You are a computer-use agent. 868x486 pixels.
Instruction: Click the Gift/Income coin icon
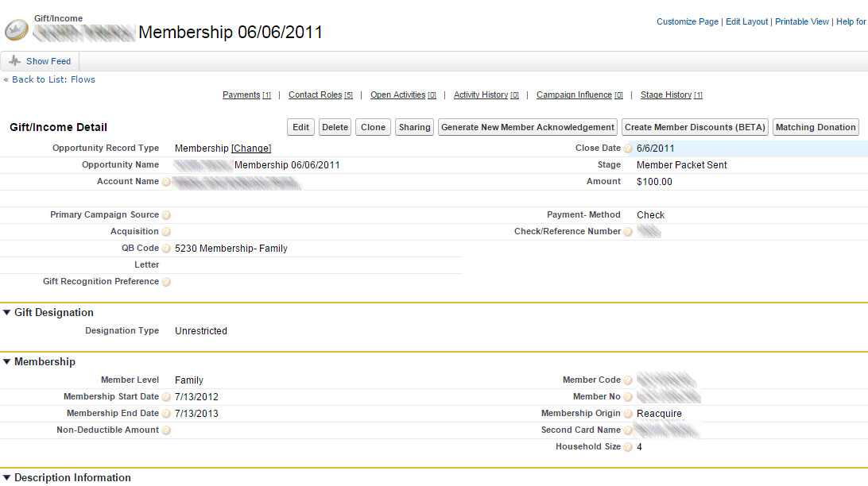(x=17, y=31)
